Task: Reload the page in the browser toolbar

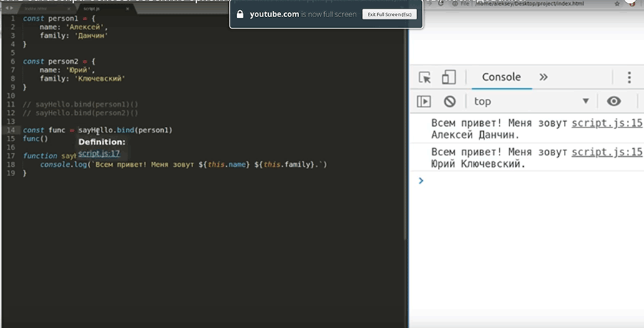Action: click(x=441, y=4)
